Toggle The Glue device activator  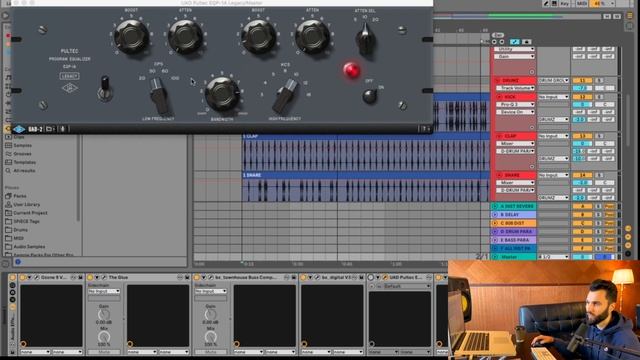(90, 278)
